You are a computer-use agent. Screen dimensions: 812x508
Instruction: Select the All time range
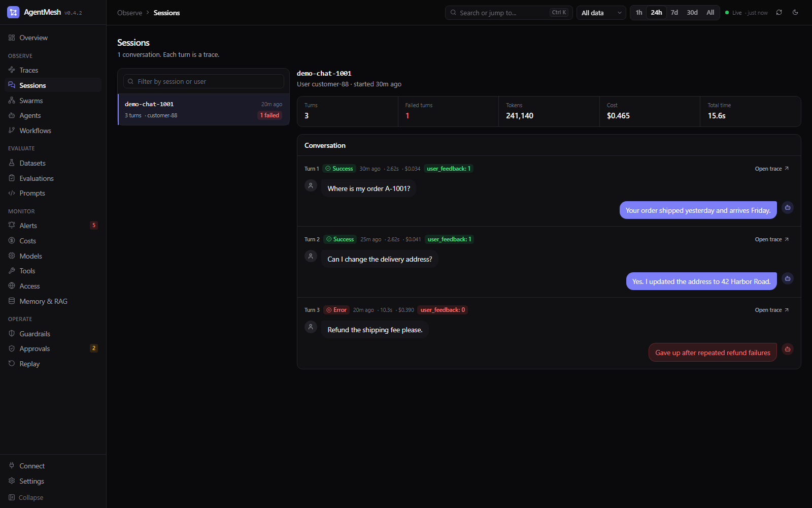[710, 13]
